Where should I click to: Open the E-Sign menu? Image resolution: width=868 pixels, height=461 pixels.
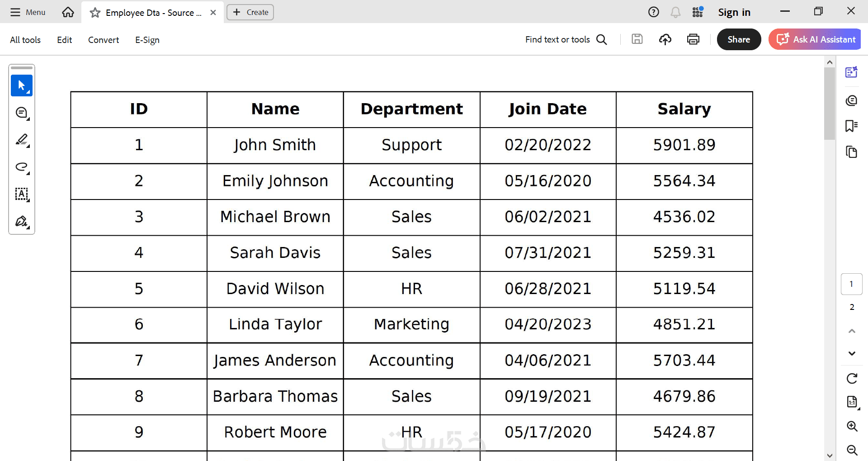pos(147,40)
